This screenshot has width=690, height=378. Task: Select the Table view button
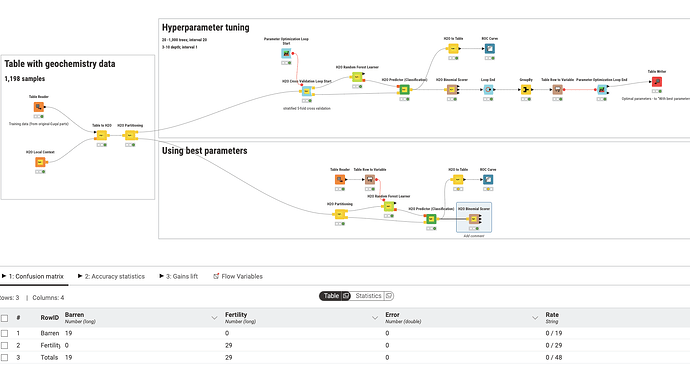pyautogui.click(x=335, y=296)
